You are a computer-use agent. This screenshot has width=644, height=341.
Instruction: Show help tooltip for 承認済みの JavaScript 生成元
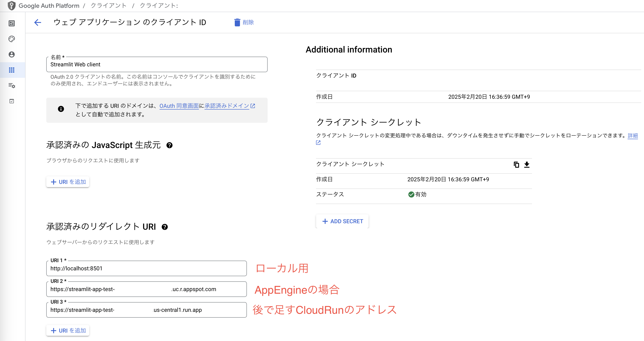point(170,145)
